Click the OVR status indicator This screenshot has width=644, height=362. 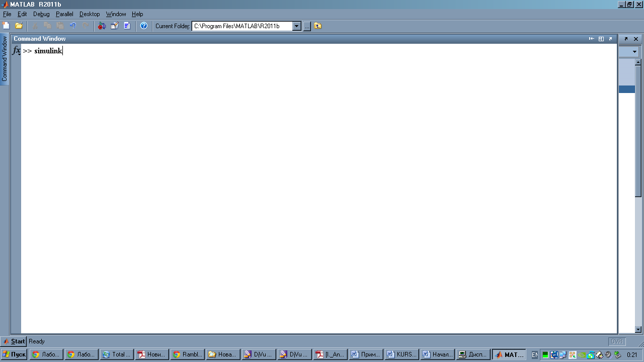click(x=616, y=341)
